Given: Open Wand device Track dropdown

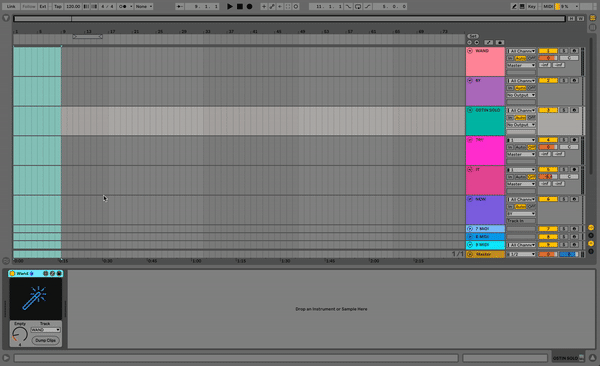Looking at the screenshot, I should point(45,330).
